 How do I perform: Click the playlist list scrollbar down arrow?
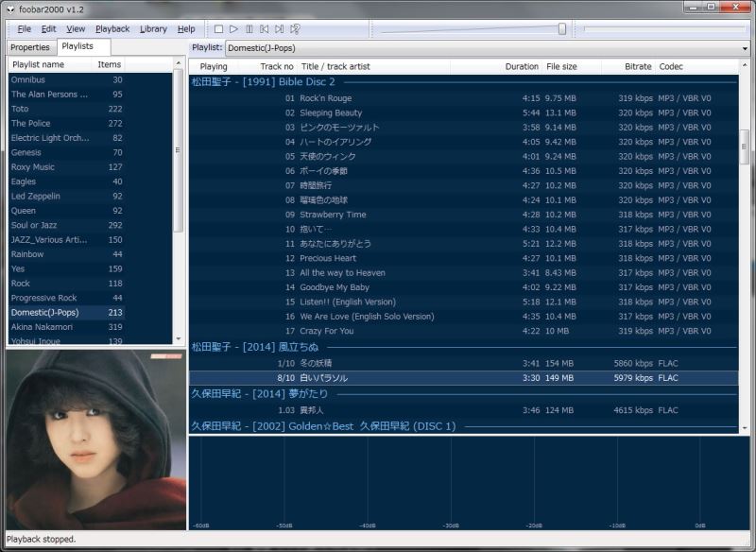tap(179, 339)
